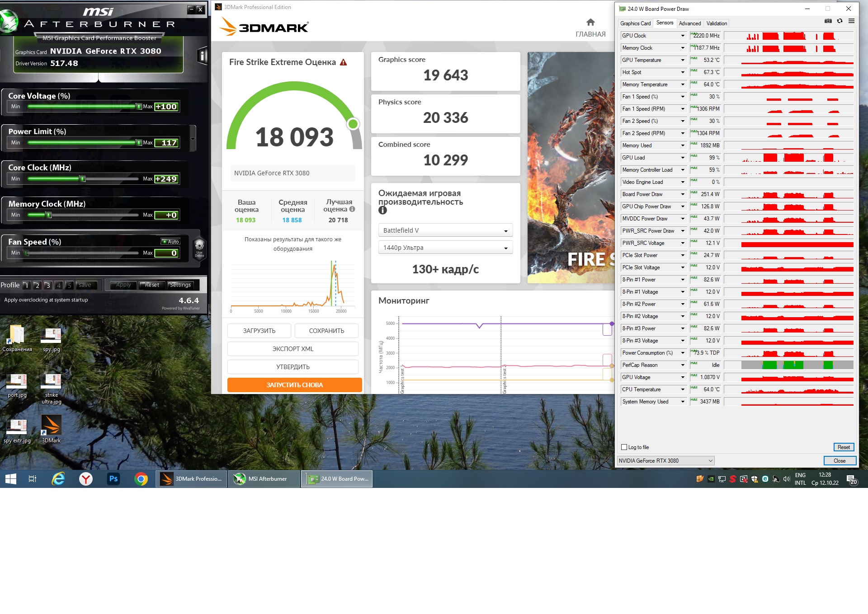Click the Core Clock slider handle
The height and width of the screenshot is (614, 868).
click(x=83, y=179)
